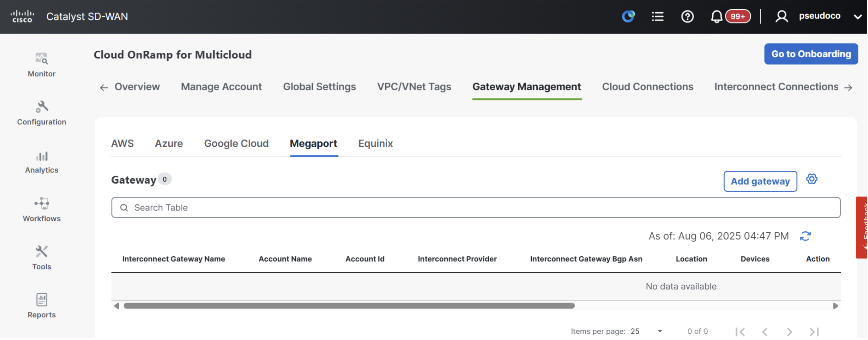Select the Azure provider tab

click(x=169, y=143)
